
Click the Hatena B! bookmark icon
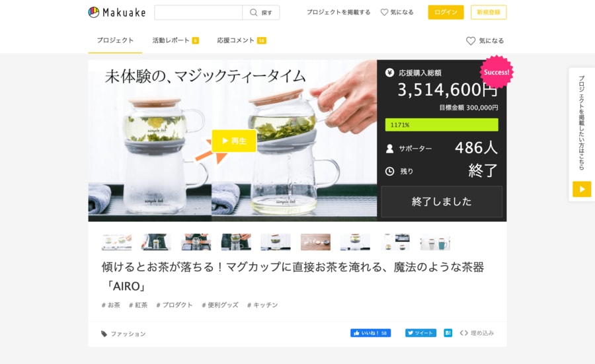pos(448,333)
